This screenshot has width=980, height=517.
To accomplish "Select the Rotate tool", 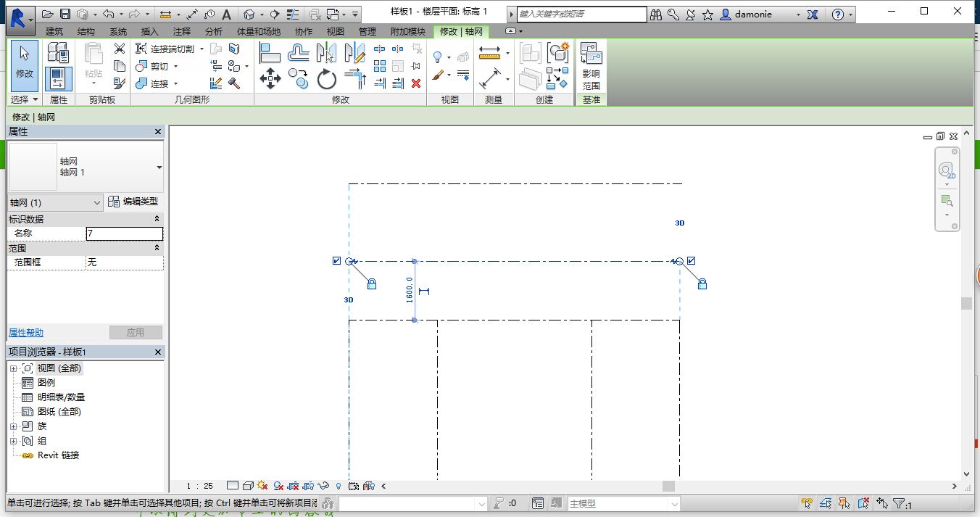I will [327, 78].
